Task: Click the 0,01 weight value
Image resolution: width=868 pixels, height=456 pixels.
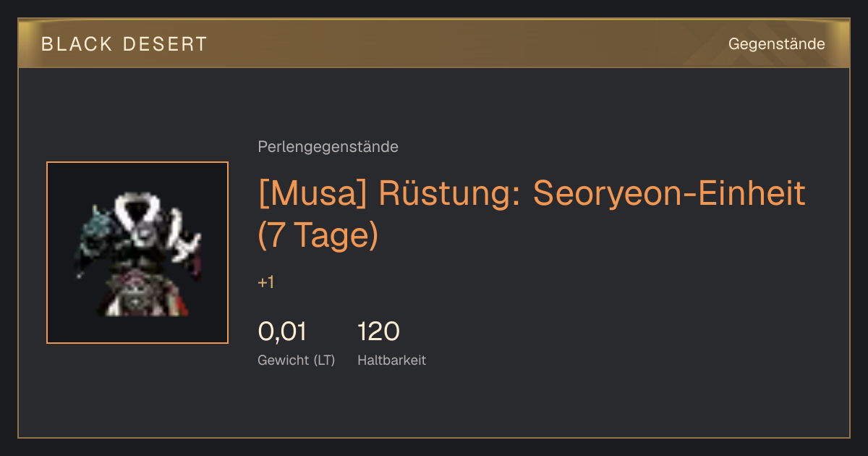Action: (282, 332)
